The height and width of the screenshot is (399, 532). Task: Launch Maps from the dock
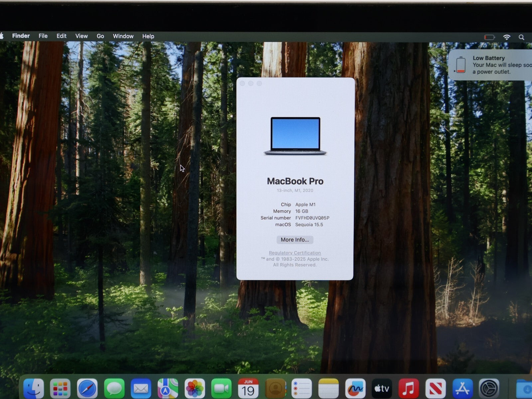168,388
